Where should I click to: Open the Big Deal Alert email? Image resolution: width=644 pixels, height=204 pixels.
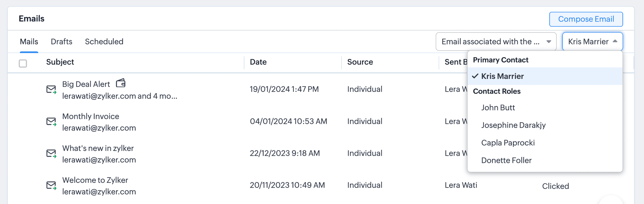point(86,84)
